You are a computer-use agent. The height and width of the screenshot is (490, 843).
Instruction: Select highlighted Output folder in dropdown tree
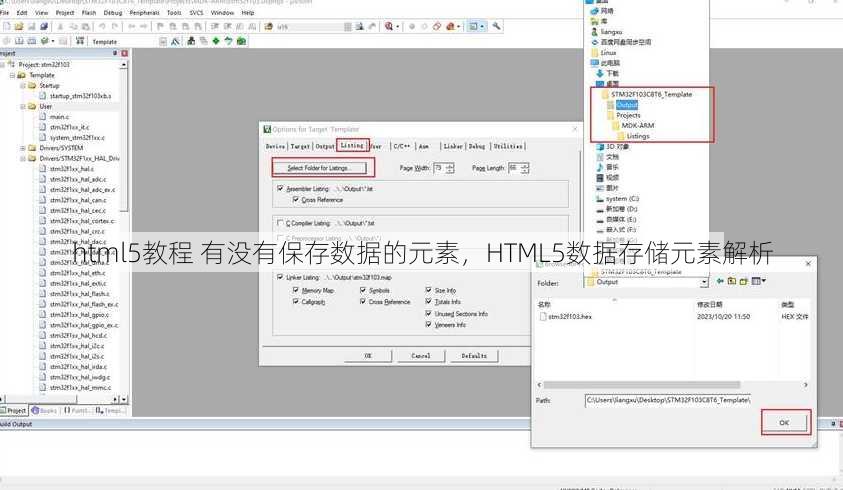[626, 105]
